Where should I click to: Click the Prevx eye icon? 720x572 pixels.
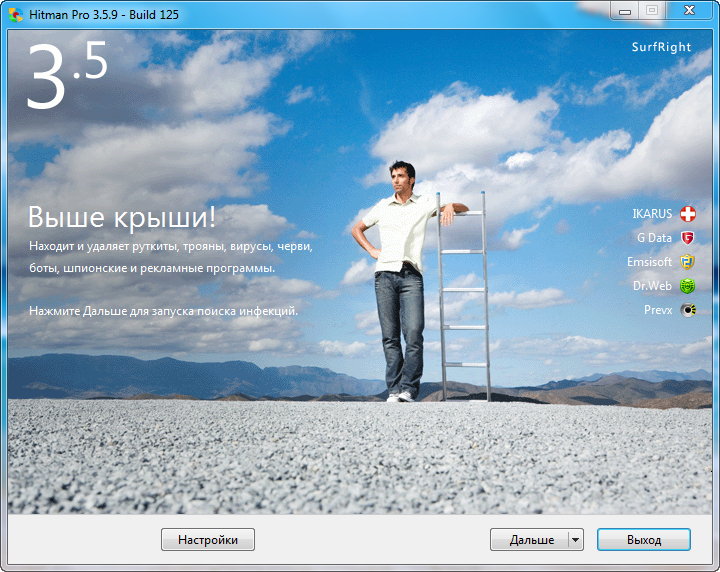[688, 310]
